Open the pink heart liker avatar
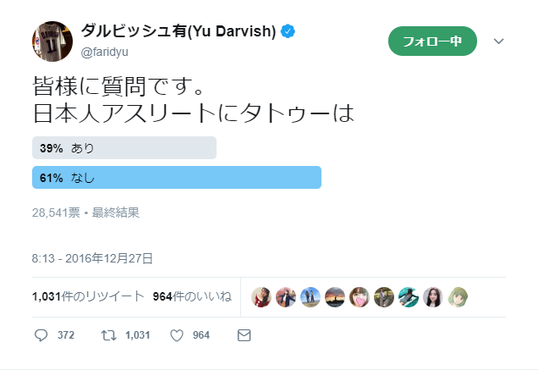 [359, 297]
